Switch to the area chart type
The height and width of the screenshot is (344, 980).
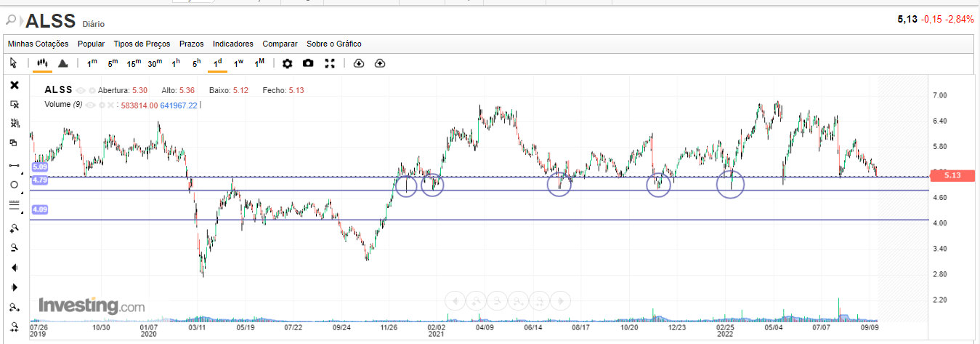click(x=62, y=63)
